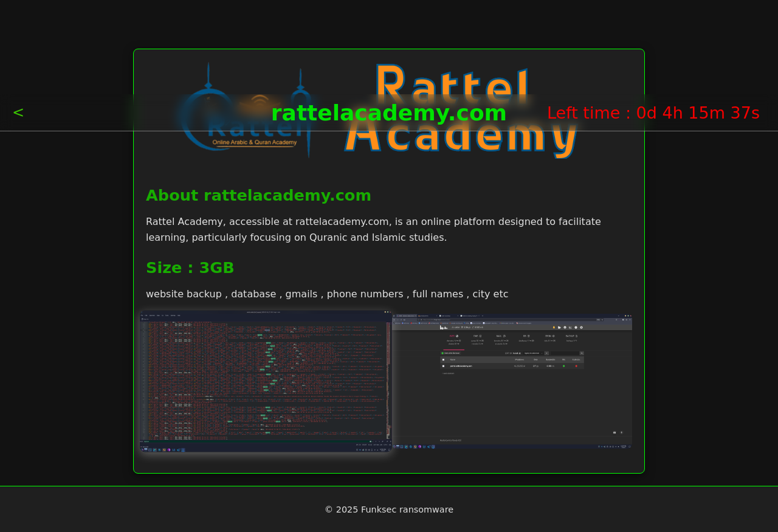Open the hosting panel screenshot thumbnail

point(512,381)
